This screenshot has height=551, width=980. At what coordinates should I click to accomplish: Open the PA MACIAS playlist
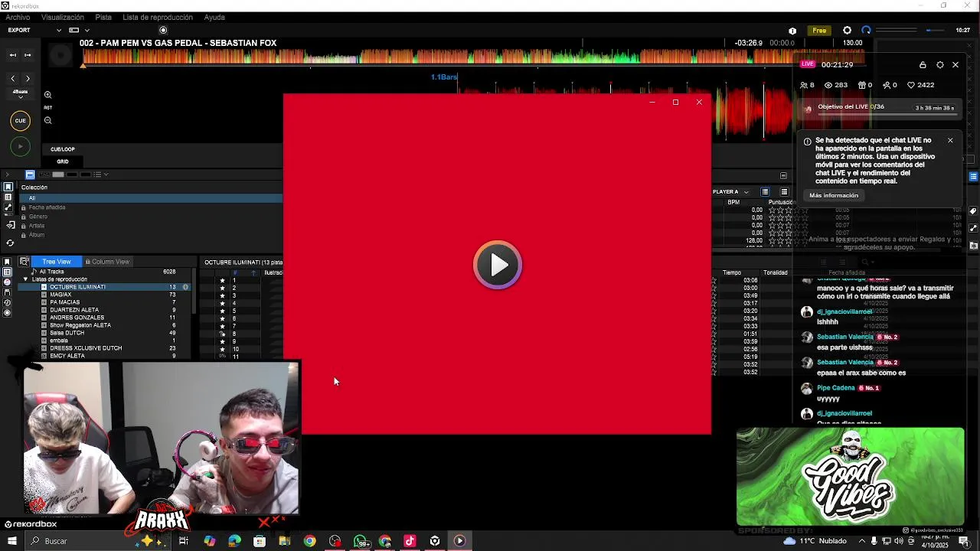point(65,302)
